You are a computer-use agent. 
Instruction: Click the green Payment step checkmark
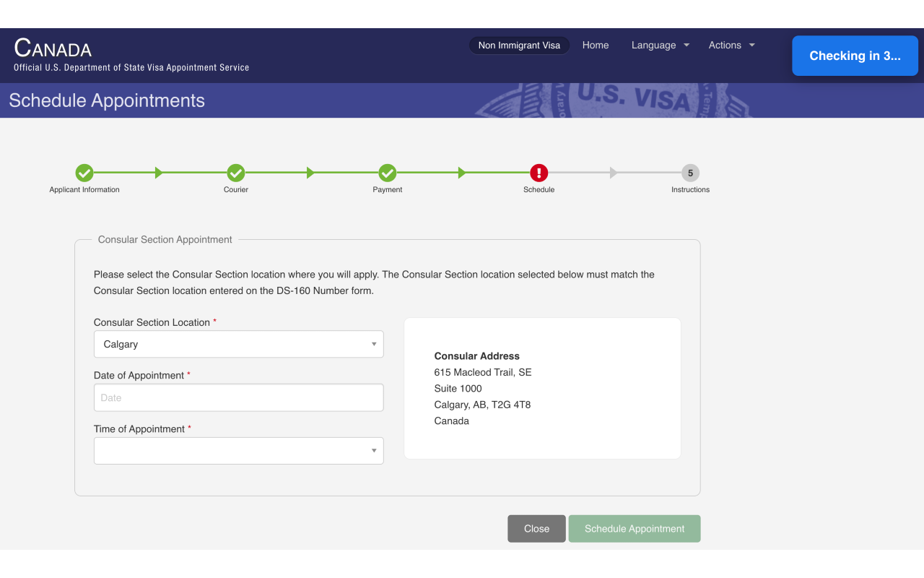tap(388, 173)
